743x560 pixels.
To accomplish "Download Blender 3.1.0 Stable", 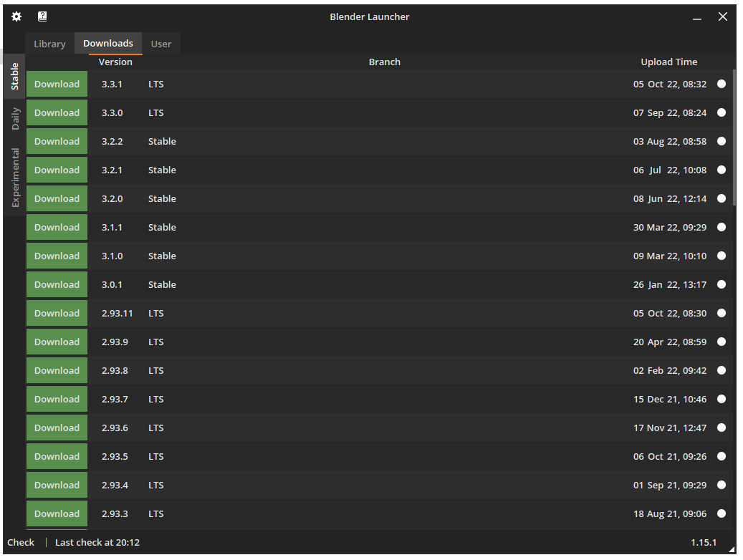I will coord(57,256).
